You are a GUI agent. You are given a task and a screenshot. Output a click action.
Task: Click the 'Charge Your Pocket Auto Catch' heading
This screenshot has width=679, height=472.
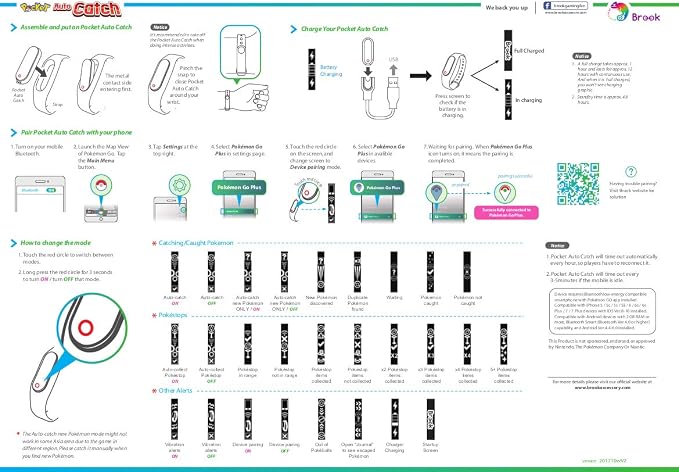pyautogui.click(x=345, y=29)
